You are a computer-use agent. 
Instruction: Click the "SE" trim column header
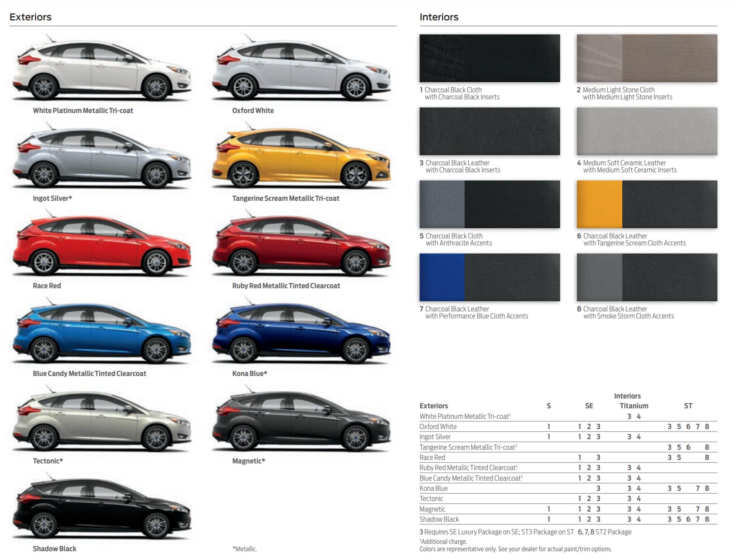coord(589,406)
